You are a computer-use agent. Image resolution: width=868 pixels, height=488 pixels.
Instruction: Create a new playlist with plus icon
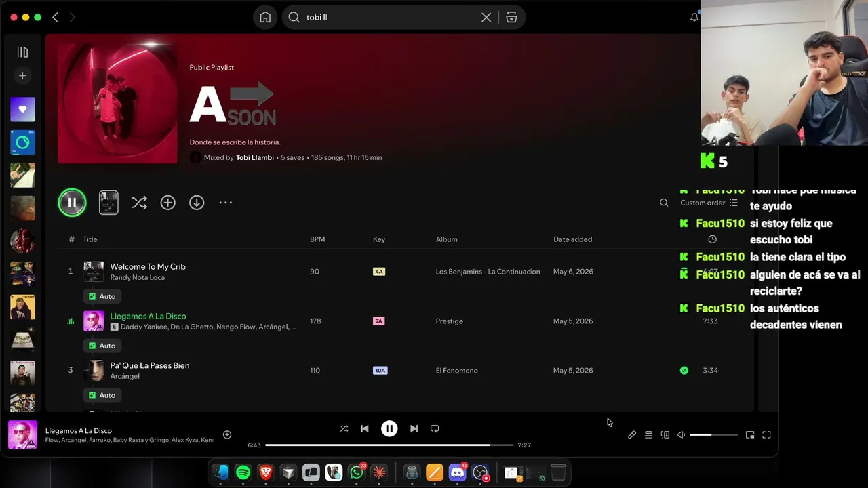click(22, 76)
